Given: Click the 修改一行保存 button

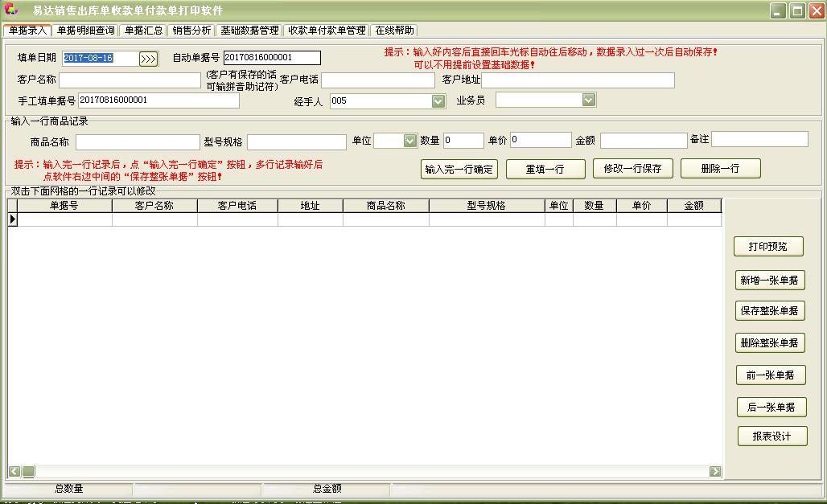Looking at the screenshot, I should 633,169.
